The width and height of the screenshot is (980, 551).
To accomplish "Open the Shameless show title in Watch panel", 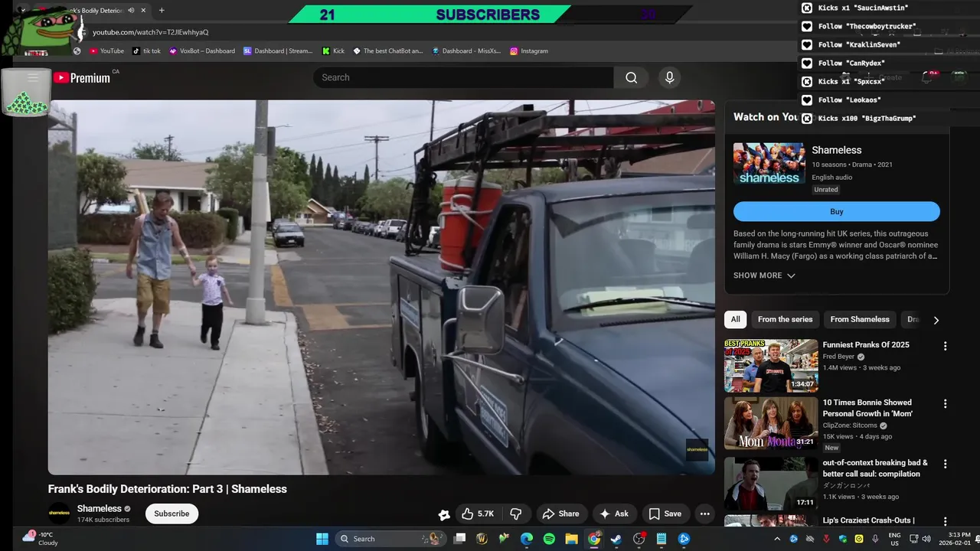I will click(837, 150).
